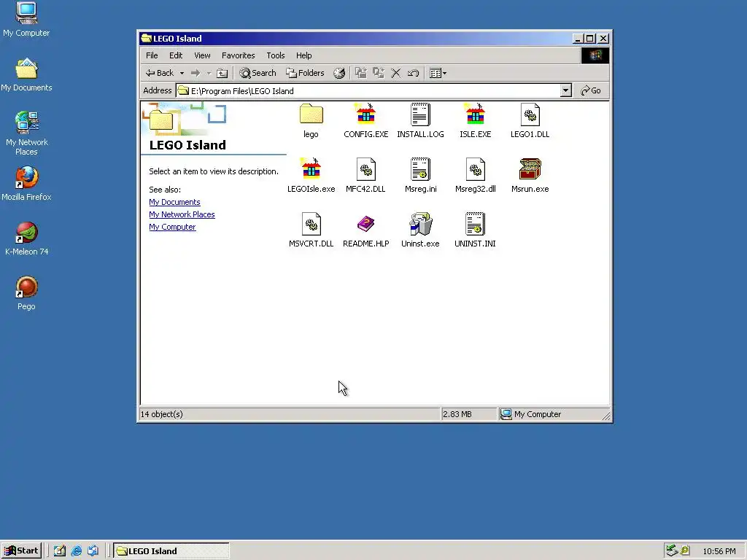747x560 pixels.
Task: Click the 14 object(s) status text
Action: click(x=162, y=414)
